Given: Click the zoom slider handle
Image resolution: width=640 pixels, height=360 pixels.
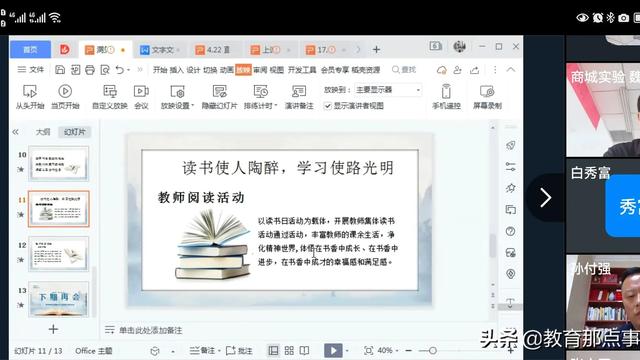Looking at the screenshot, I should [x=433, y=350].
